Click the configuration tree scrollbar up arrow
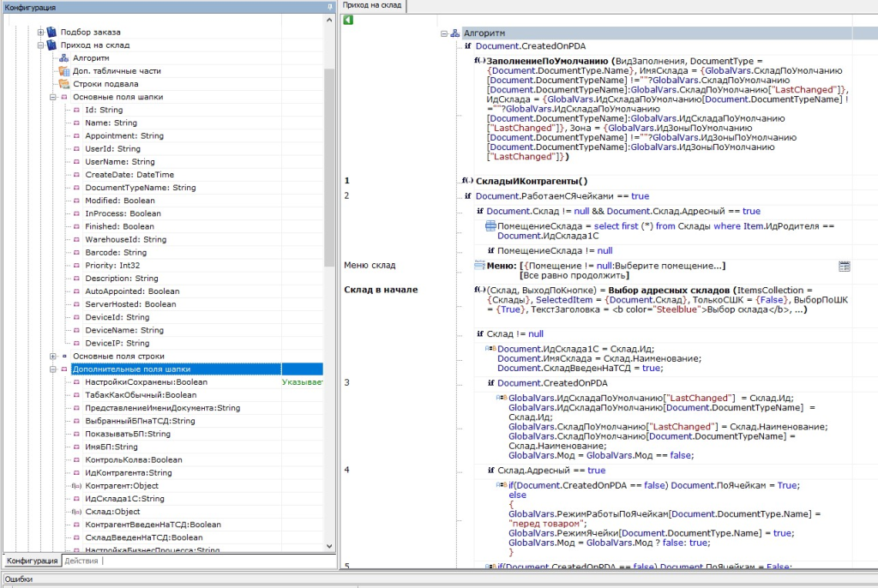The height and width of the screenshot is (588, 878). [329, 21]
